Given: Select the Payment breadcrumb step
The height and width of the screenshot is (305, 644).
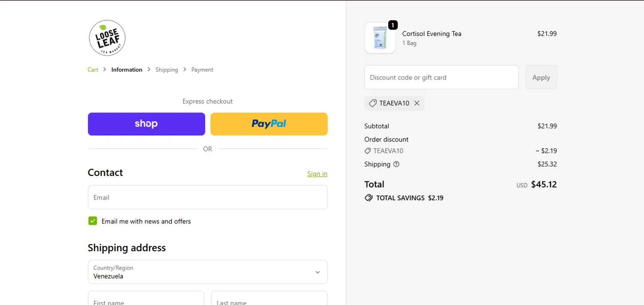Looking at the screenshot, I should 202,69.
